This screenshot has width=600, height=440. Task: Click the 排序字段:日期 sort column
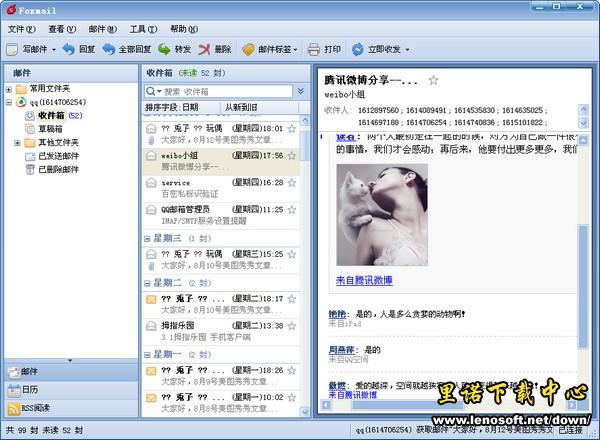[x=181, y=107]
